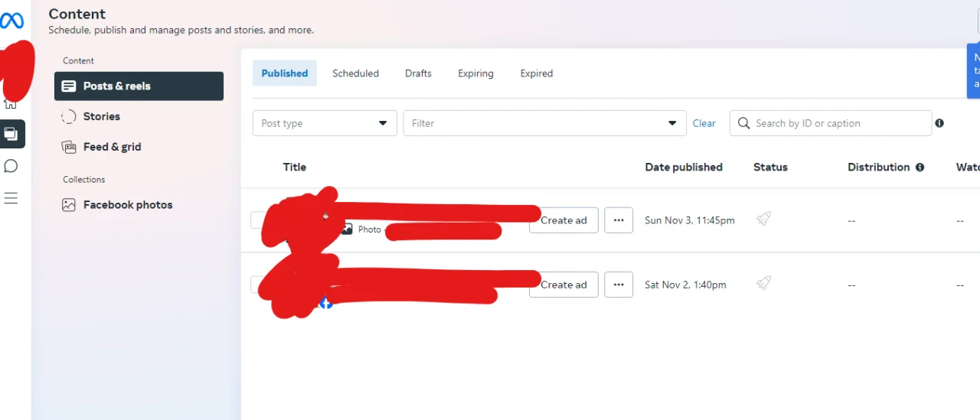This screenshot has height=420, width=980.
Task: Switch to the Expiring tab
Action: pos(475,73)
